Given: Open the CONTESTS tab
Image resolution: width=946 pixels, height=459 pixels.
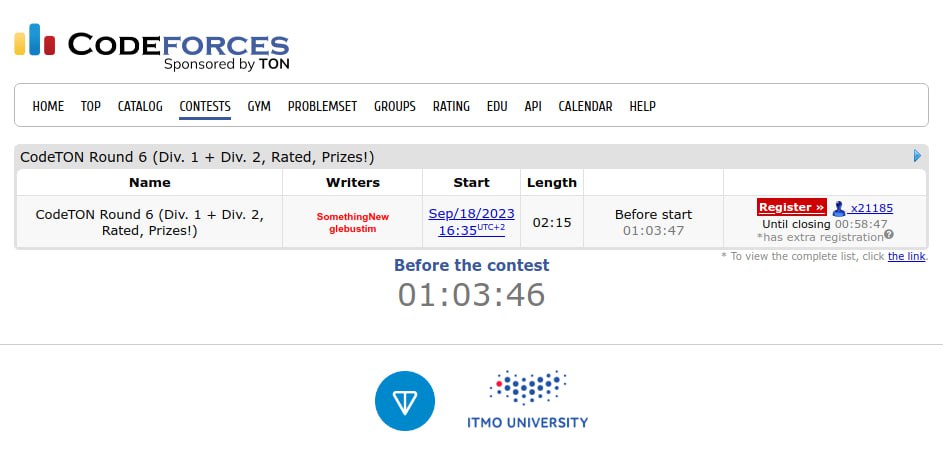Looking at the screenshot, I should (205, 106).
